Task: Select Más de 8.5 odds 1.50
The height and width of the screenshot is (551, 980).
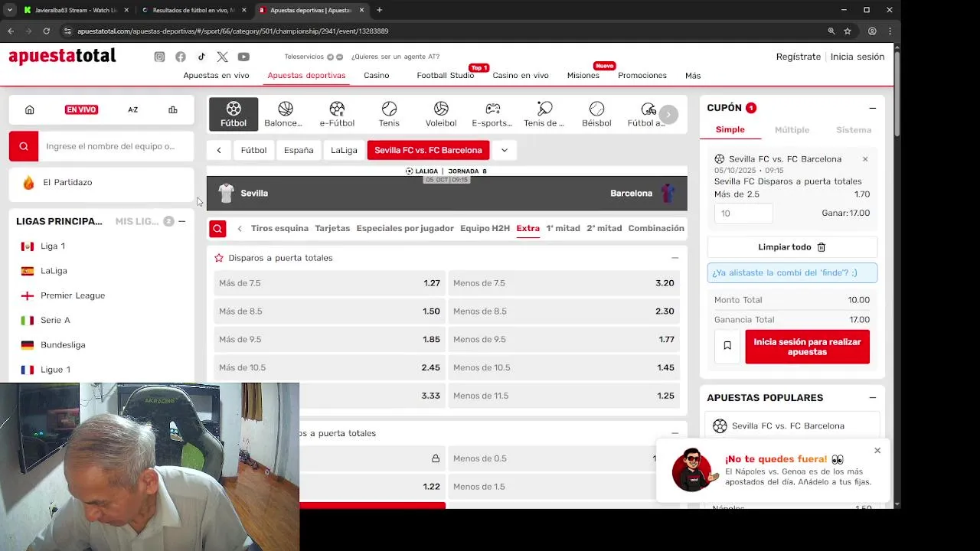Action: click(x=329, y=311)
